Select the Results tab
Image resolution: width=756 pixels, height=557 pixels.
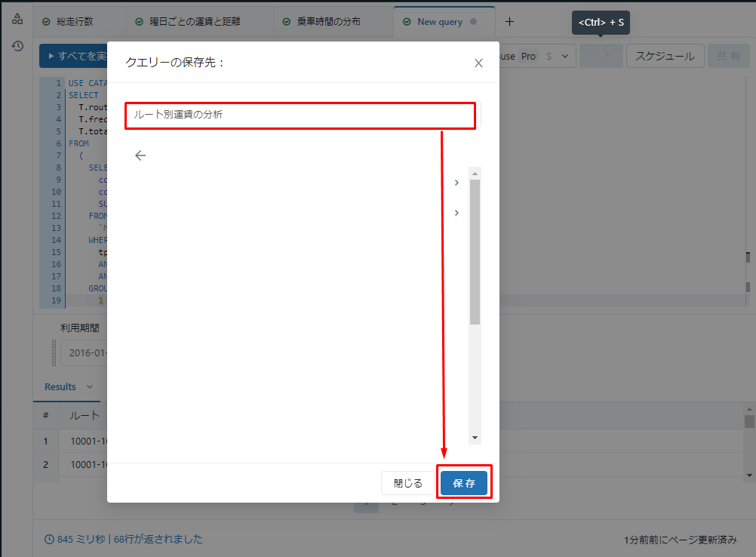pos(60,386)
